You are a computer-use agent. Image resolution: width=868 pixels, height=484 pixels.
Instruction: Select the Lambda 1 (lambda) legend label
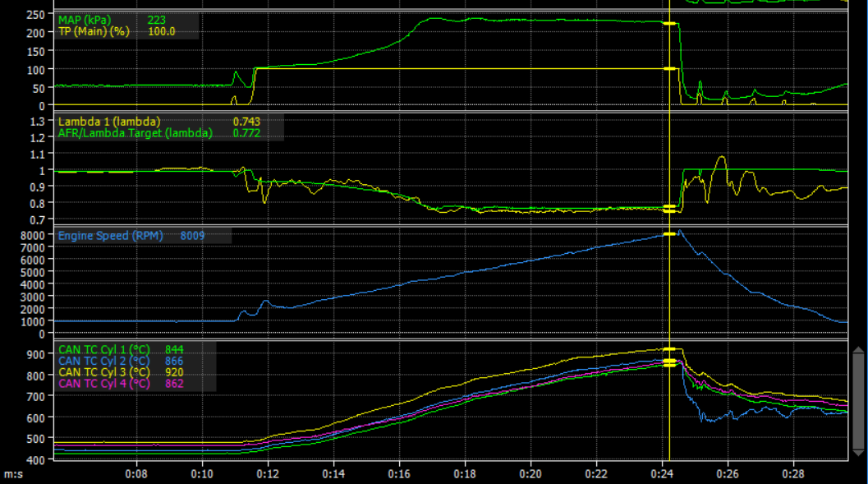(109, 122)
